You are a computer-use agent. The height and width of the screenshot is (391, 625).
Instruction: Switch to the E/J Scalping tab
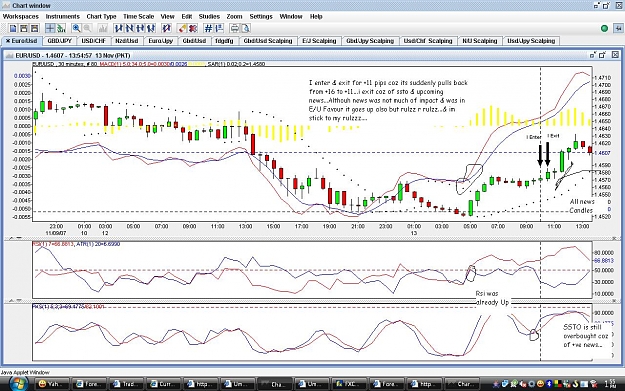319,41
